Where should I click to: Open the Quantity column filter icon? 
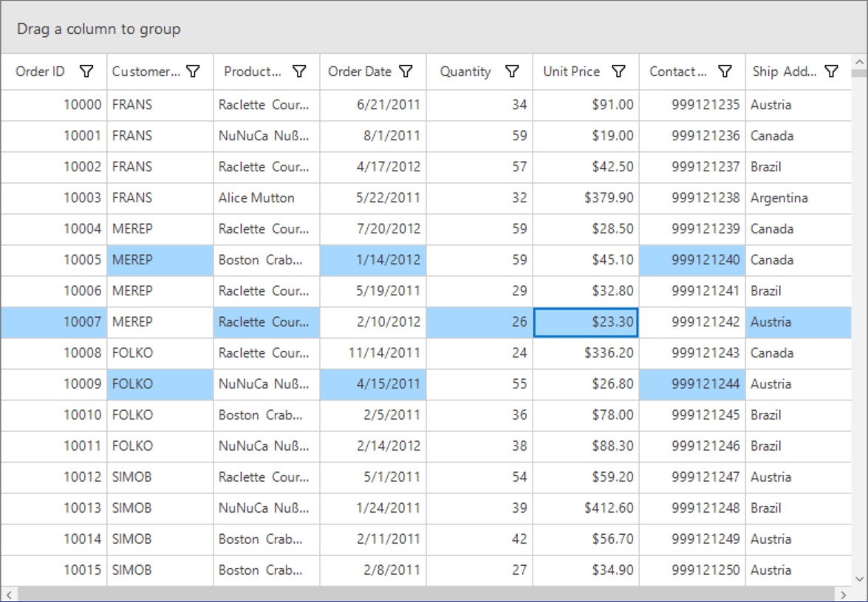coord(512,72)
